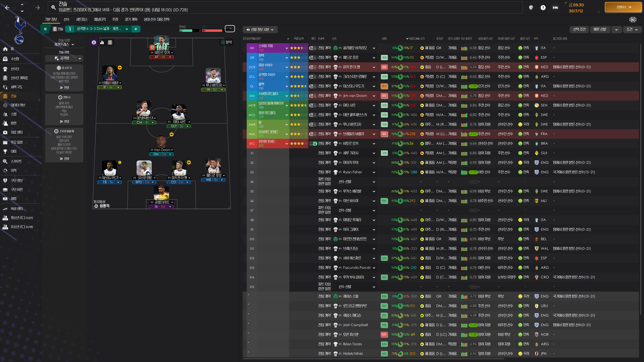Viewport: 644px width, 362px height.
Task: Switch to the 세트피스 tab
Action: [x=82, y=19]
